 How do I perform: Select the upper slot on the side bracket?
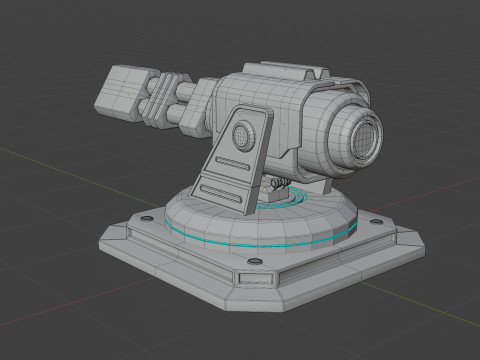pos(233,163)
